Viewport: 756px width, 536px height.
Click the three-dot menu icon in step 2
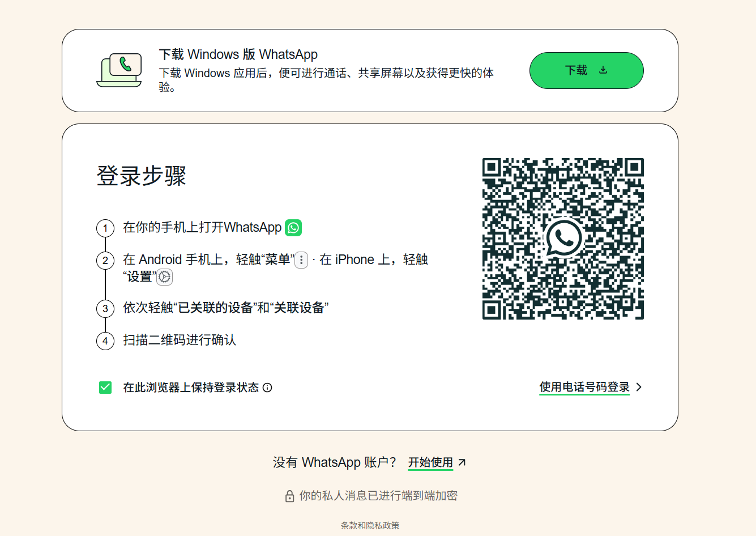[301, 260]
